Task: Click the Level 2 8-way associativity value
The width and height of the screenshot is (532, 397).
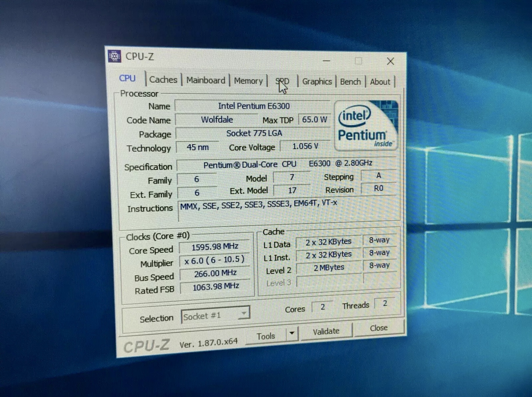Action: click(x=380, y=265)
